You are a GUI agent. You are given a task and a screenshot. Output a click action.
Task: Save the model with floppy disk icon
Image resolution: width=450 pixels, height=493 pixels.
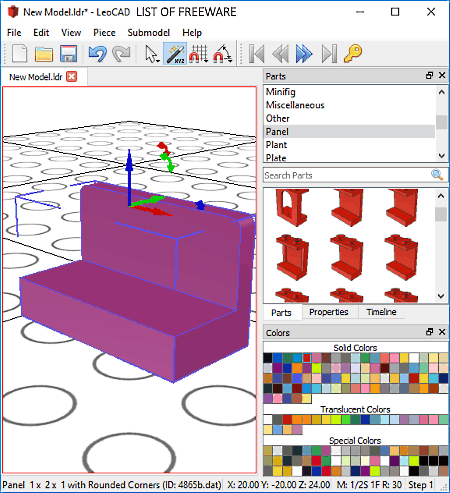pyautogui.click(x=68, y=53)
